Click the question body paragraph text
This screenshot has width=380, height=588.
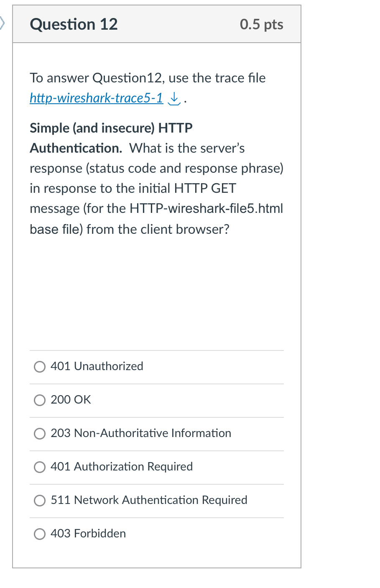[x=156, y=188]
